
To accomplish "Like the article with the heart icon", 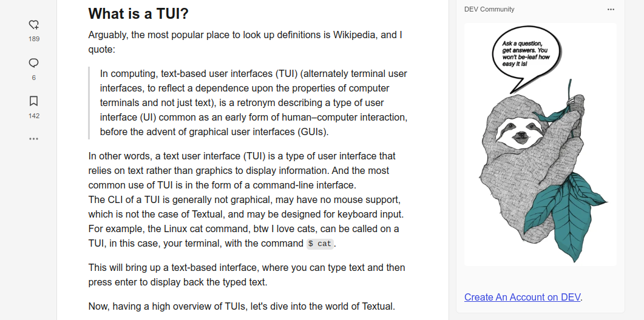I will (x=34, y=25).
